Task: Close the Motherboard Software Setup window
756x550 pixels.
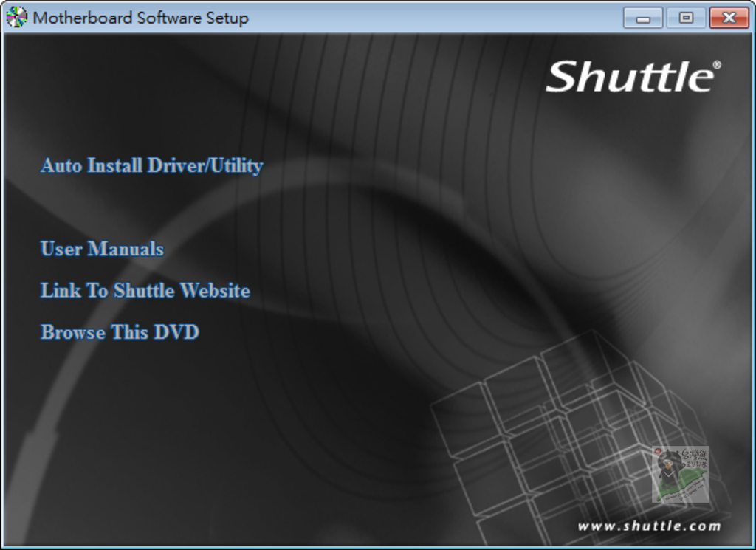Action: pos(729,18)
